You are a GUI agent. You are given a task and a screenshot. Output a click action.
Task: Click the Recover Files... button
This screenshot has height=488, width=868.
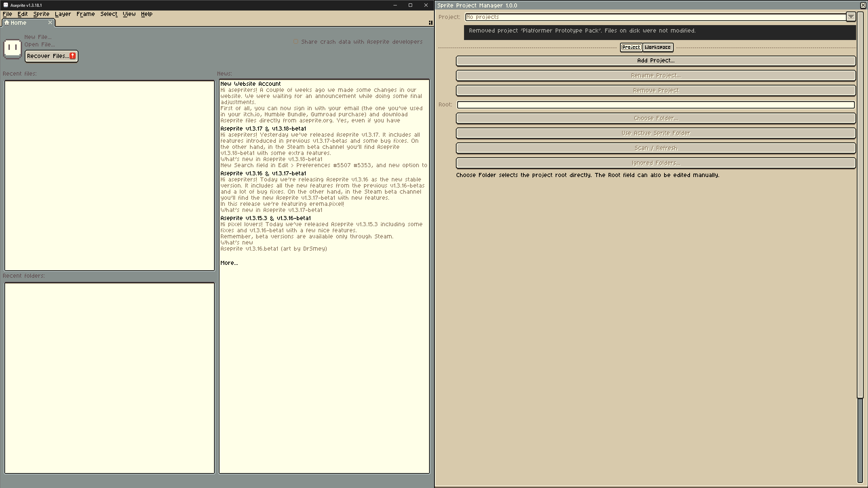pyautogui.click(x=52, y=56)
